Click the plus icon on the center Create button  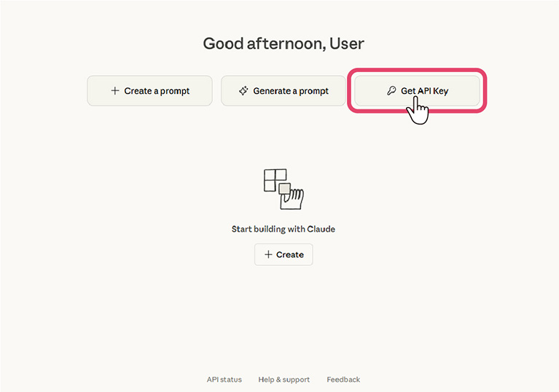(x=268, y=254)
